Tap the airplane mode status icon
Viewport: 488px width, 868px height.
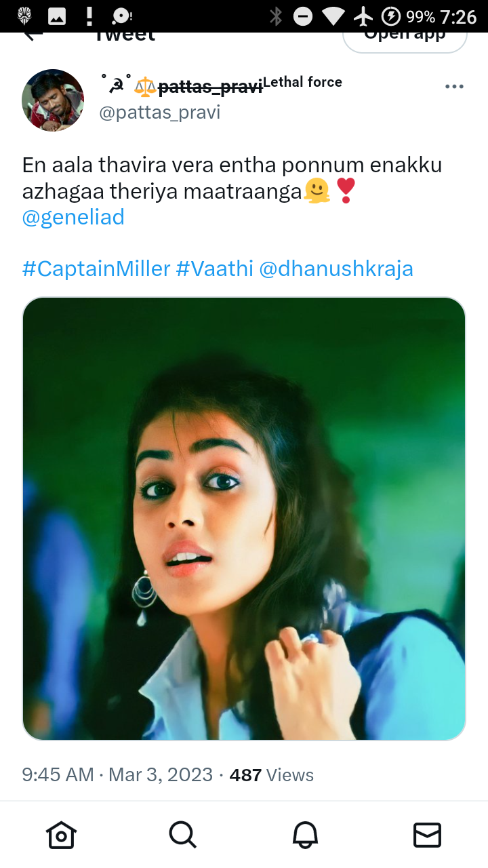click(x=364, y=16)
